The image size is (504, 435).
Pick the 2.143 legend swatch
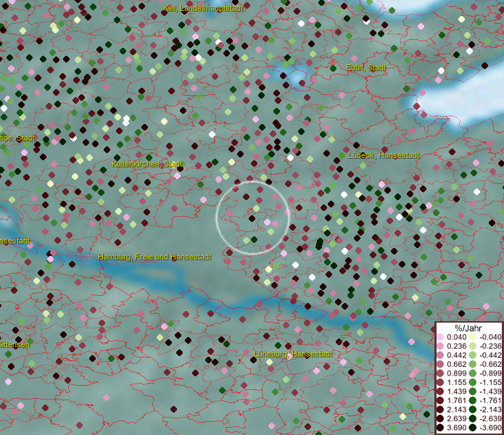click(440, 410)
